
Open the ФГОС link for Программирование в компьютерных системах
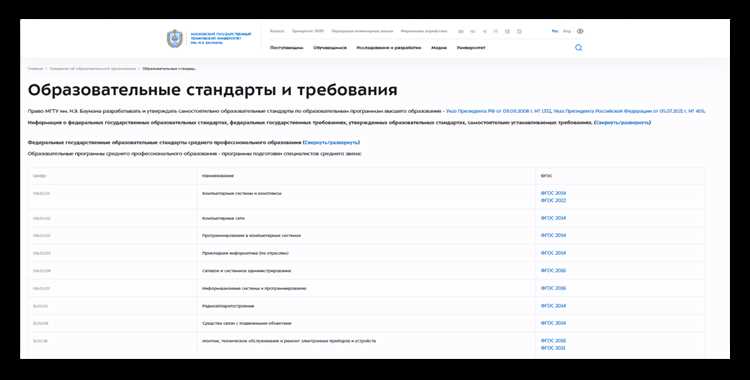tap(553, 235)
